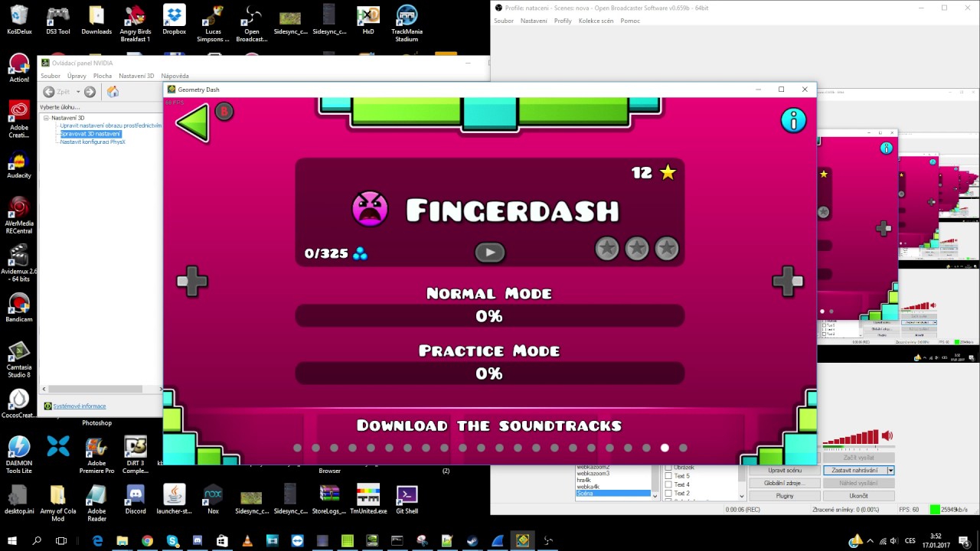Click the Practice Mode progress bar
Viewport: 980px width, 551px height.
point(489,373)
